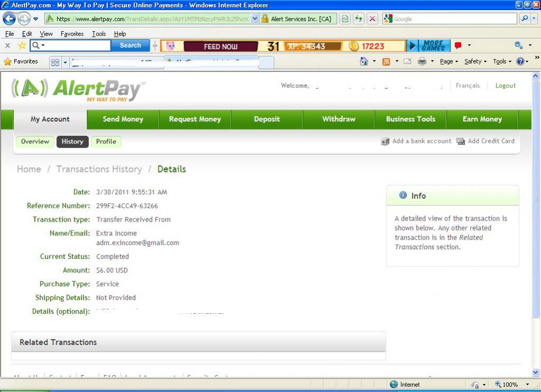Screen dimensions: 541x392
Task: Click the Add Credit Card link
Action: point(485,141)
